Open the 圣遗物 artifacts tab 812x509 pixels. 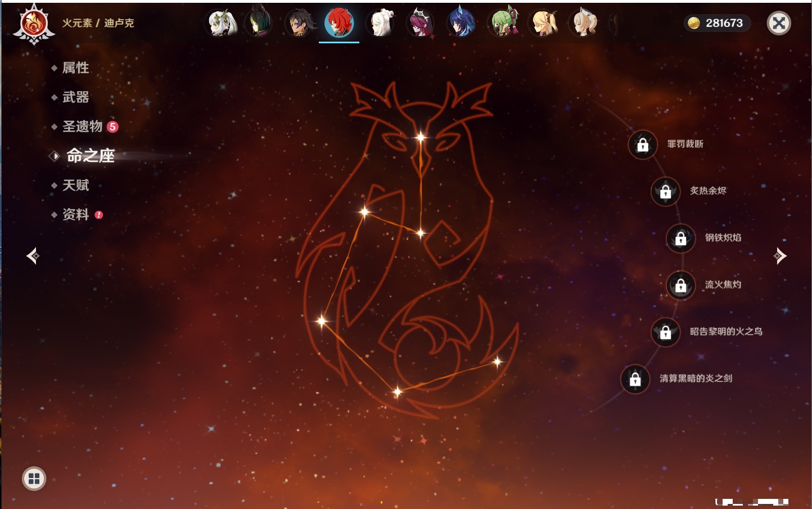[x=82, y=127]
